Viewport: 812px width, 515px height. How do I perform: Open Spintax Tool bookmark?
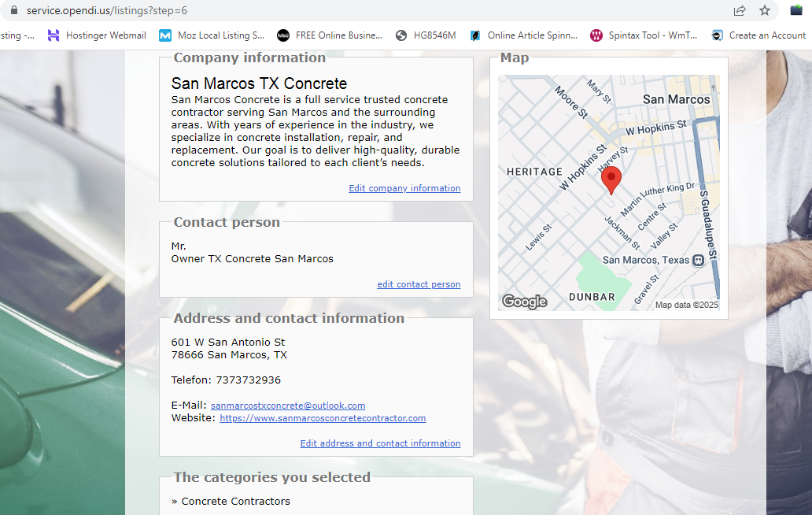pyautogui.click(x=644, y=35)
